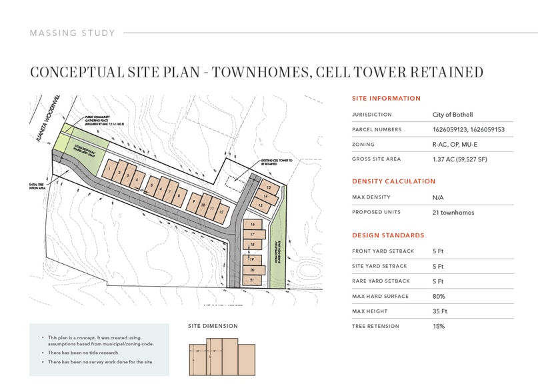
Task: Select townhome unit 14 near cell tower
Action: (267, 196)
